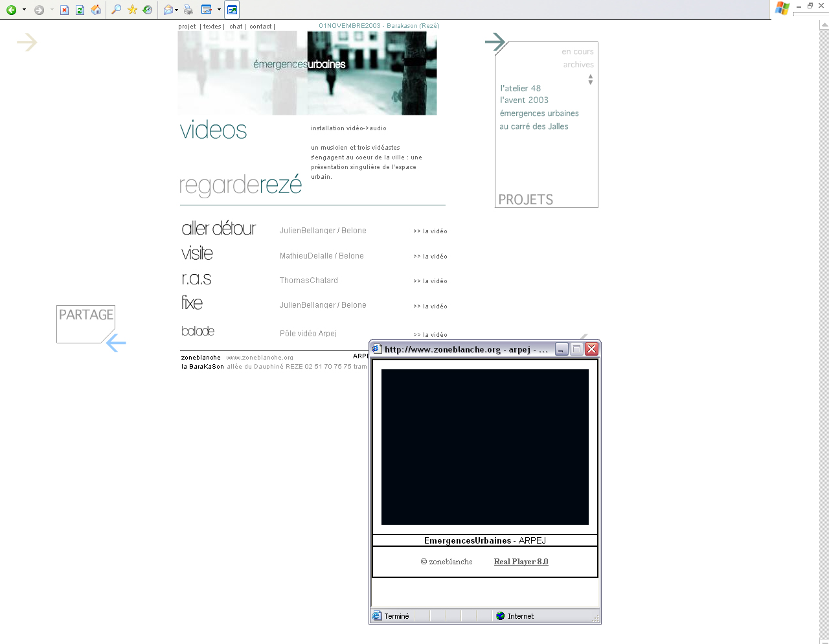Screen dimensions: 829x644
Task: Play 'la vidéo' for visite
Action: [430, 257]
